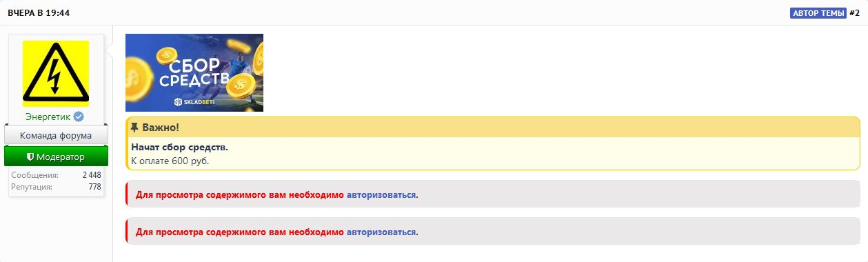Click the SkladBet logo in banner
Screen dimensions: 868x262
pos(196,102)
